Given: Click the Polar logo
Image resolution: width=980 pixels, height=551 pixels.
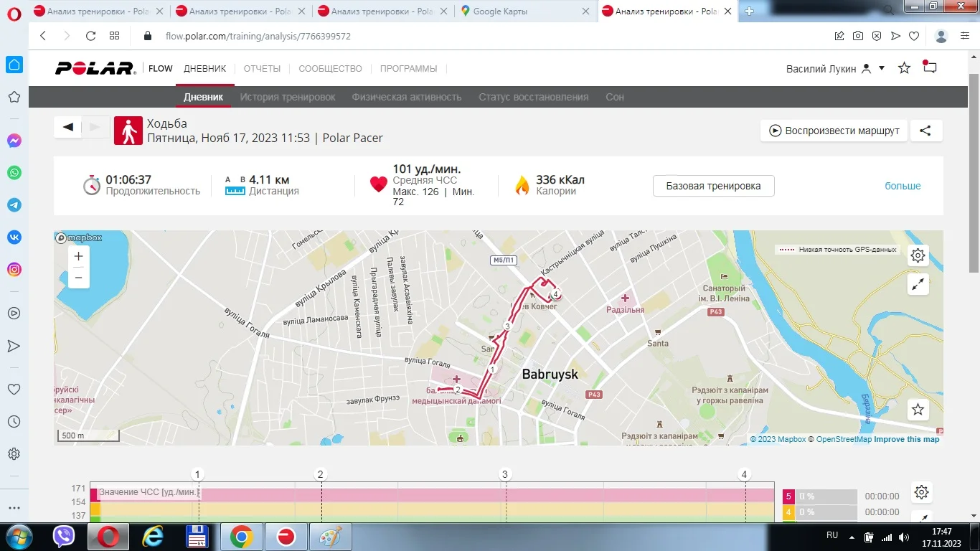Looking at the screenshot, I should click(x=95, y=69).
